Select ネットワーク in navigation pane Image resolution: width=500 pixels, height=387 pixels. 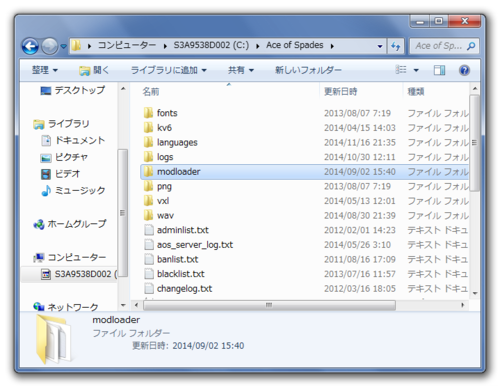coord(66,306)
